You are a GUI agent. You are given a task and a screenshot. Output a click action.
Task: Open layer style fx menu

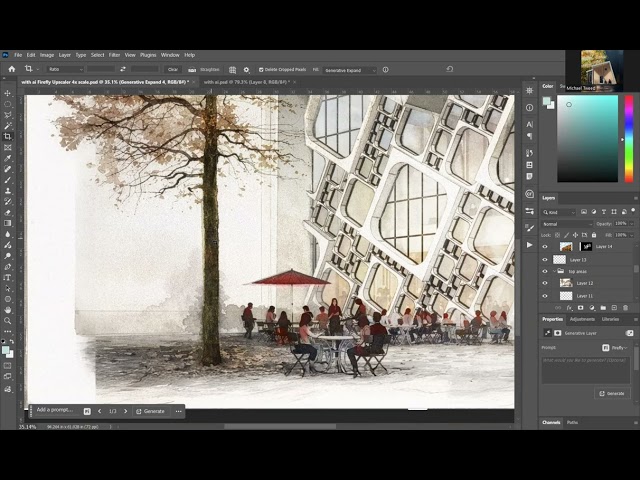(x=570, y=308)
